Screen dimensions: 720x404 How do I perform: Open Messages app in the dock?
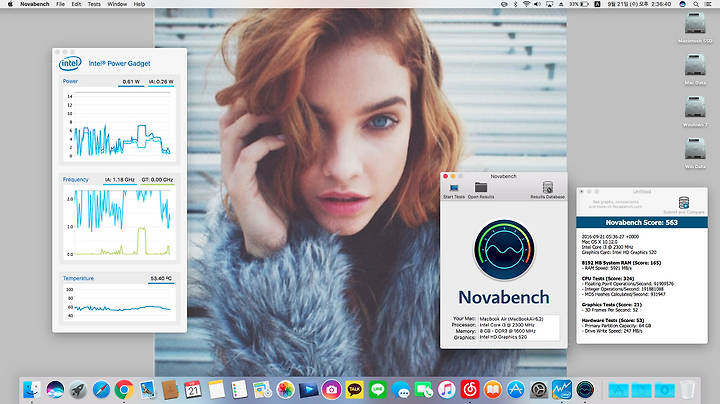click(x=400, y=390)
